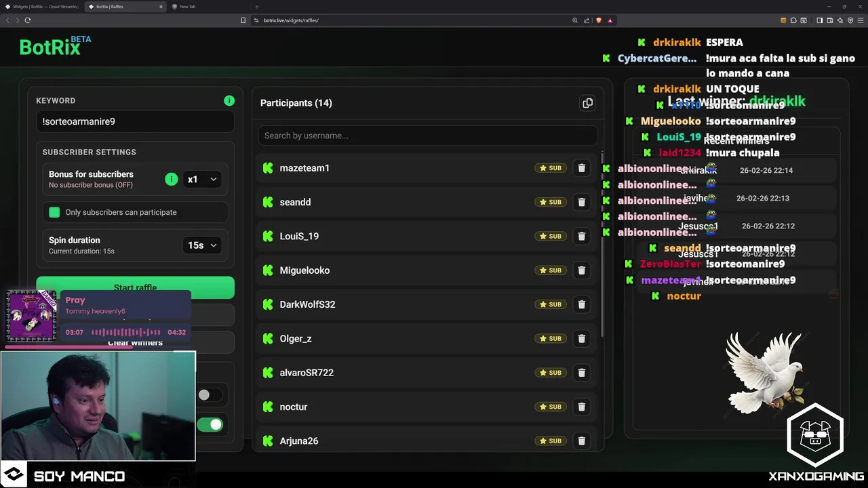The image size is (868, 488).
Task: Open a new browser tab with plus
Action: coord(256,7)
